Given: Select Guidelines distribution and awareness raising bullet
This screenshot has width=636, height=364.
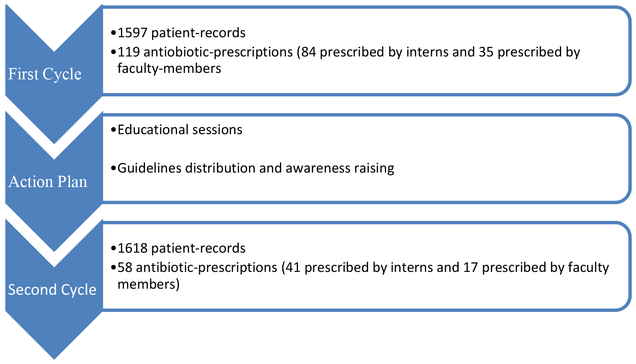Looking at the screenshot, I should click(252, 168).
